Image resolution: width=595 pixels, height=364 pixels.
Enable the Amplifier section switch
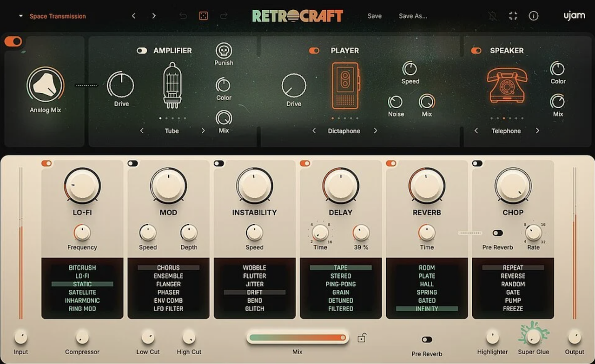point(142,51)
